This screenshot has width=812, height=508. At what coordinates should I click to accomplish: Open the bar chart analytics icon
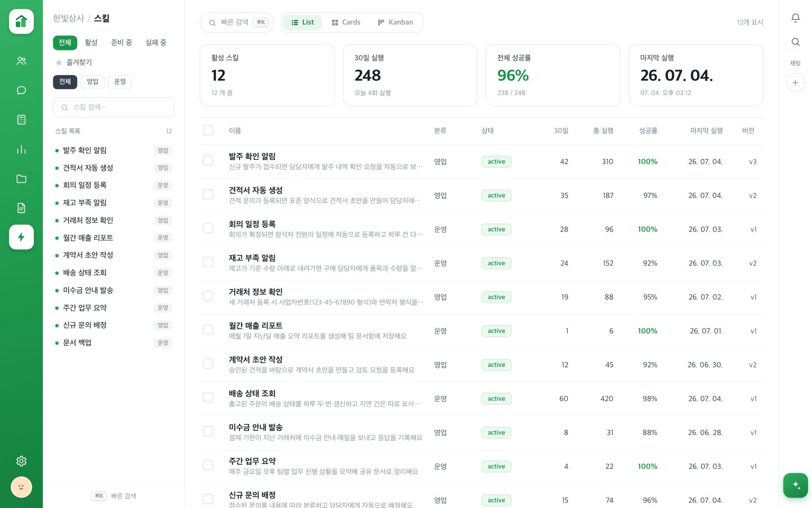(x=21, y=149)
